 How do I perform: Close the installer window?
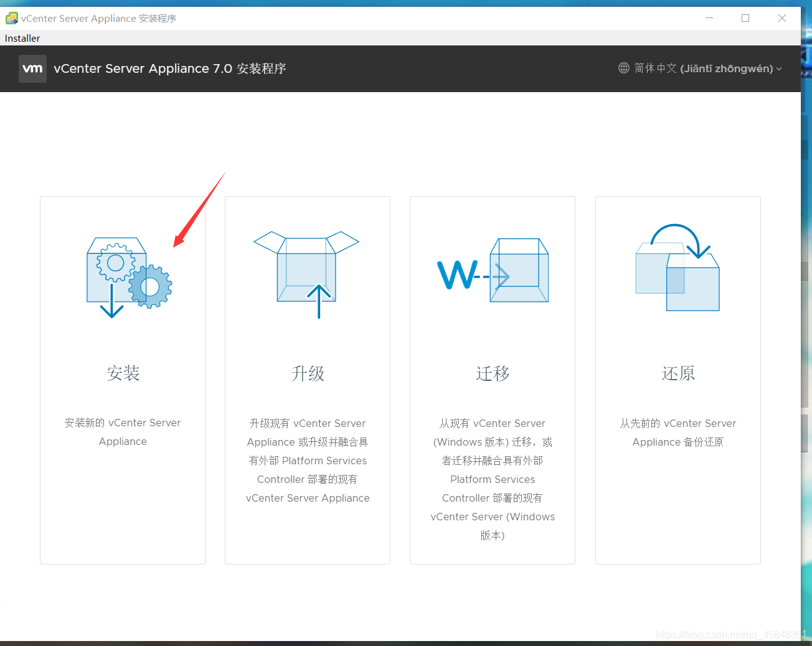click(782, 18)
